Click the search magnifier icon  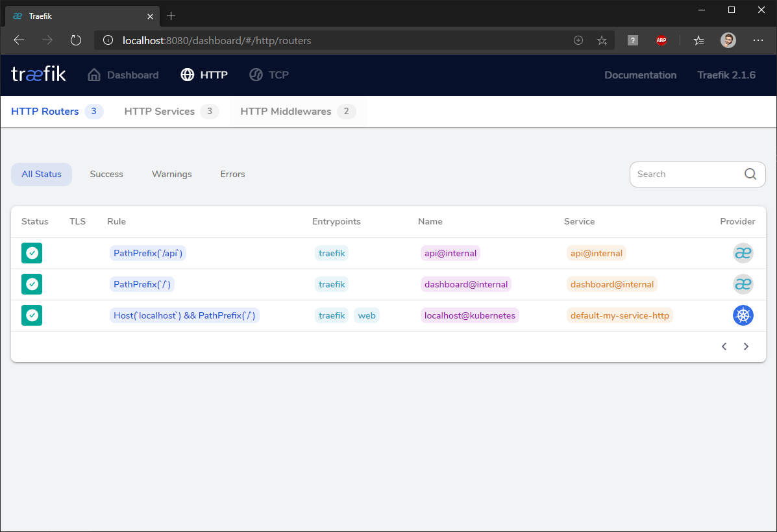(750, 174)
